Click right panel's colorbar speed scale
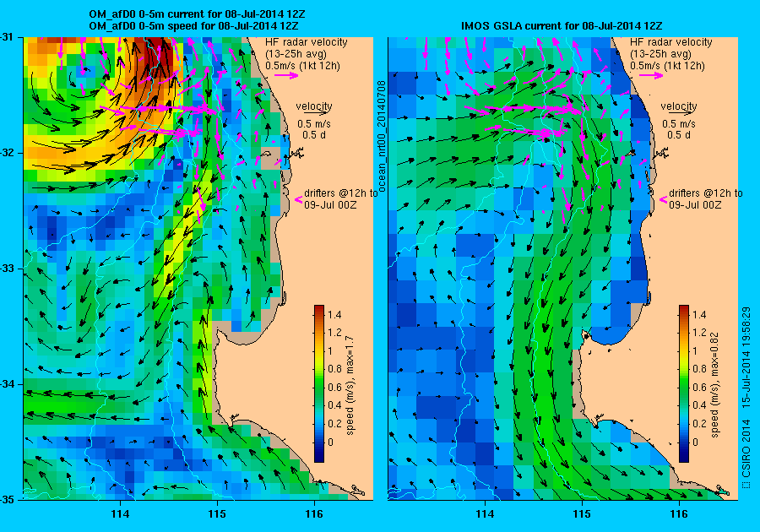 coord(684,383)
